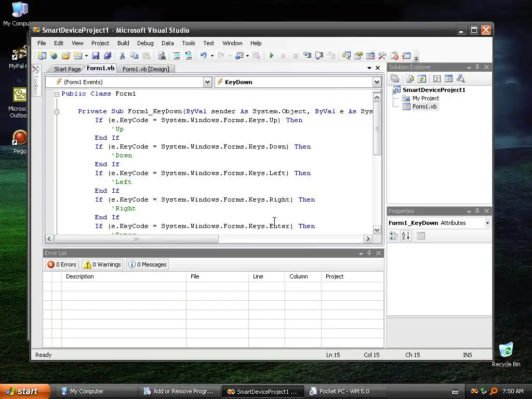Open the Tools menu

pos(188,43)
